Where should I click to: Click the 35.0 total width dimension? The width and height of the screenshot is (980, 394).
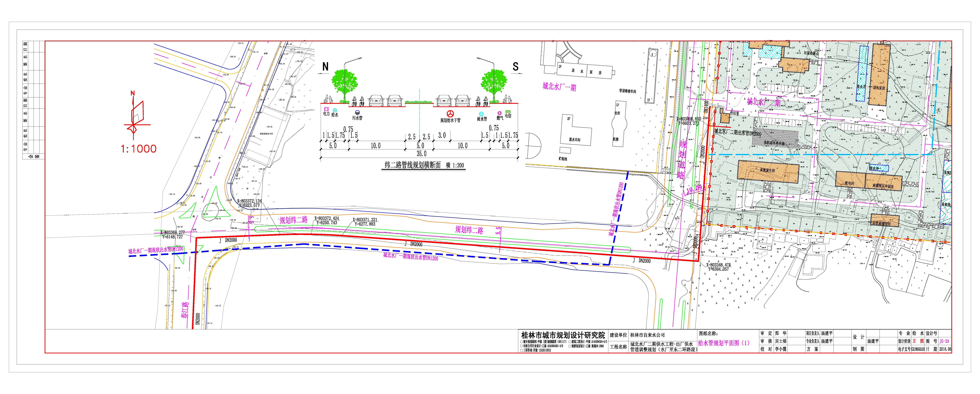[x=421, y=154]
